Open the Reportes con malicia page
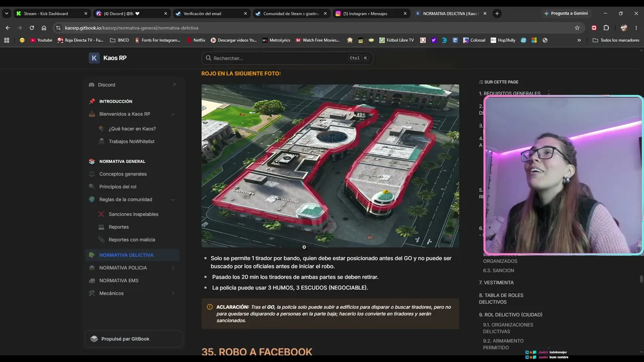 tap(132, 240)
